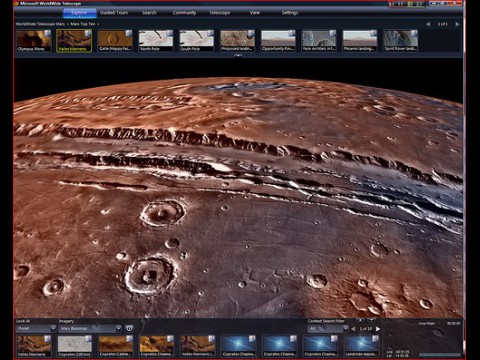Screen dimensions: 480x360
Task: Open the Context Search Filter dropdown
Action: [x=328, y=329]
